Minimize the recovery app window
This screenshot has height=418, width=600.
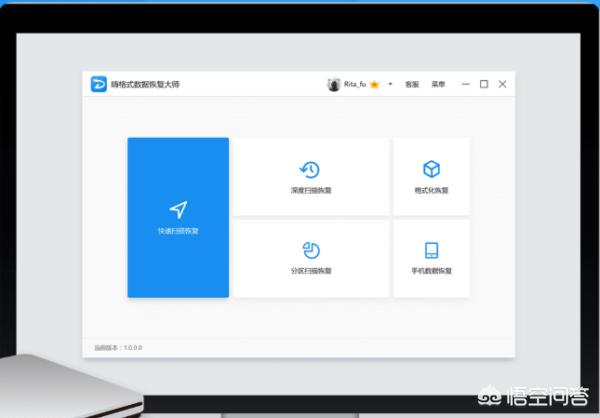coord(465,85)
